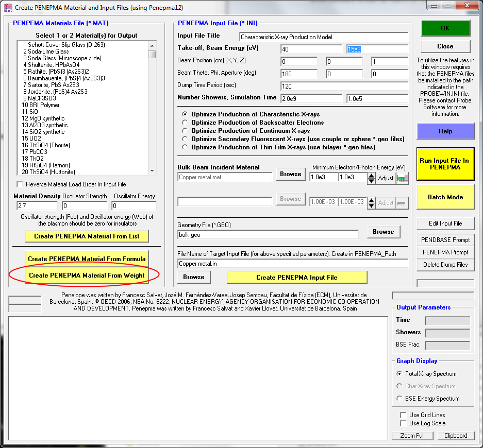Select UO2 in the materials list
The width and height of the screenshot is (483, 448).
coord(31,139)
